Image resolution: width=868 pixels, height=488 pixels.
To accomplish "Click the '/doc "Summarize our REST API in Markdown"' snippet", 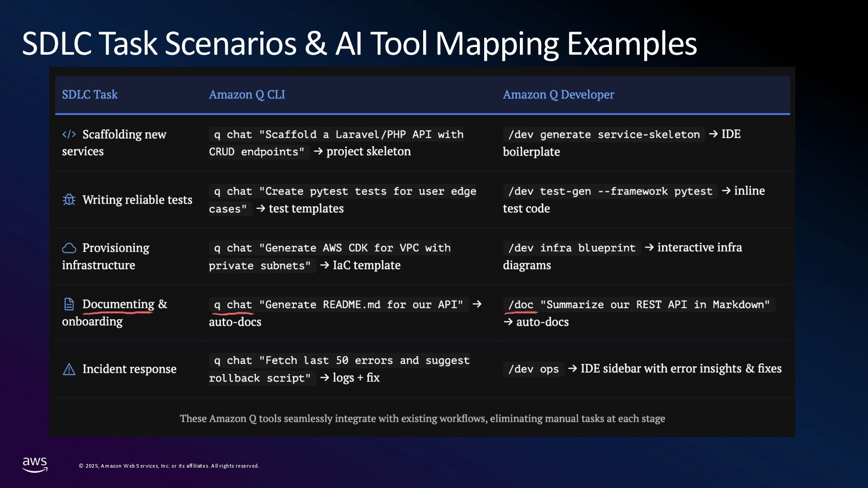I will [639, 305].
